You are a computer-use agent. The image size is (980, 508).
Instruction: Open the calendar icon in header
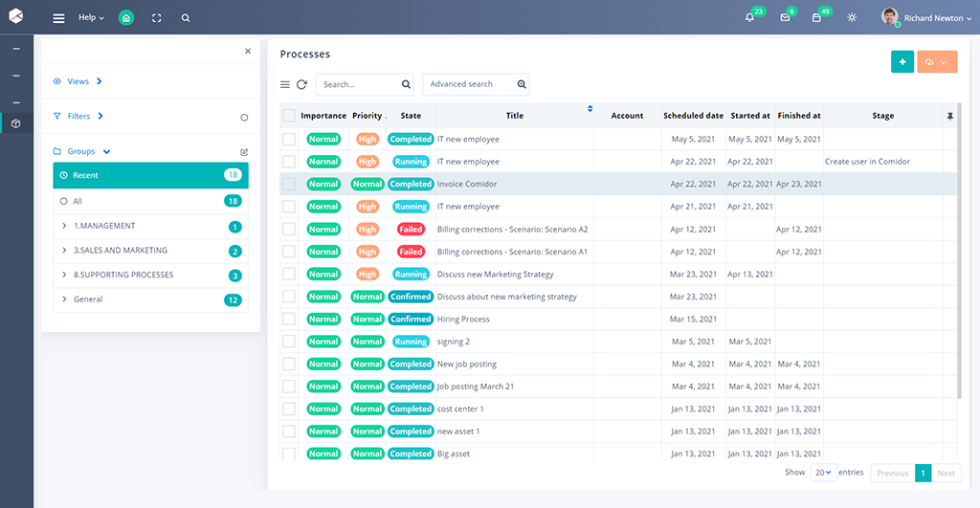point(816,17)
